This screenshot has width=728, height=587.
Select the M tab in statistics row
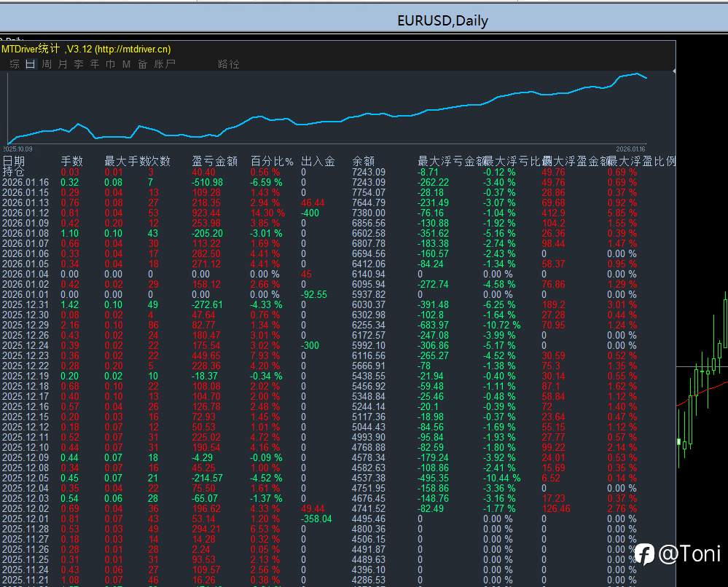pyautogui.click(x=126, y=64)
